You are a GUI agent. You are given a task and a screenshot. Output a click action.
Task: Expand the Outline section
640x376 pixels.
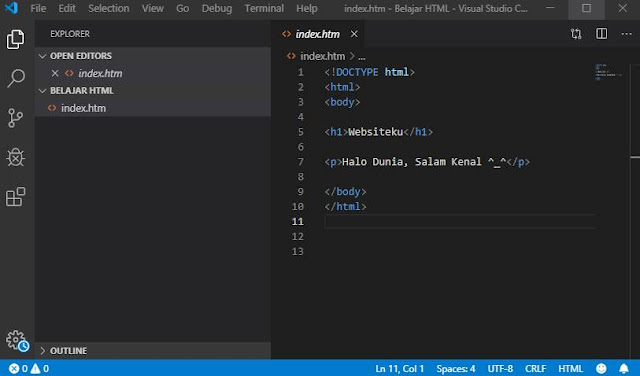tap(42, 351)
